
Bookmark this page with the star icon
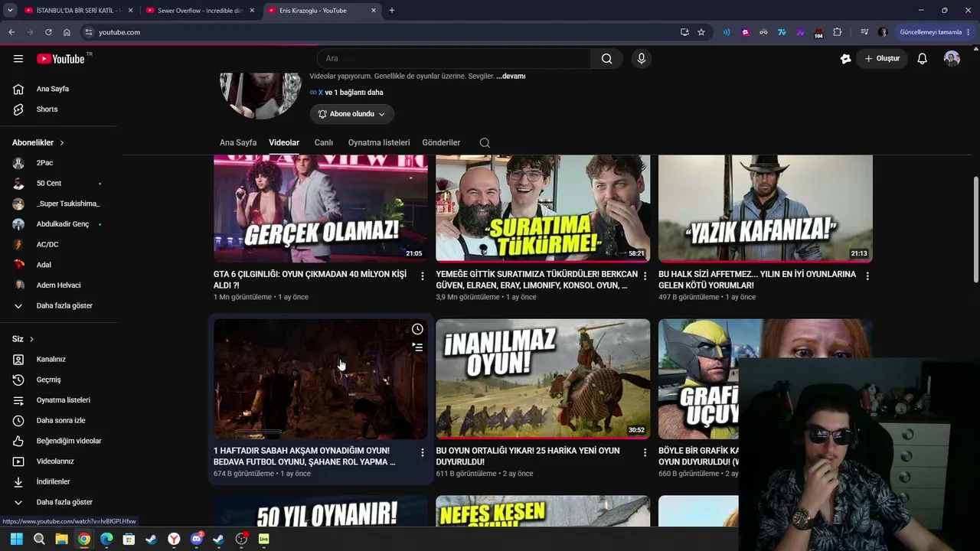tap(701, 32)
